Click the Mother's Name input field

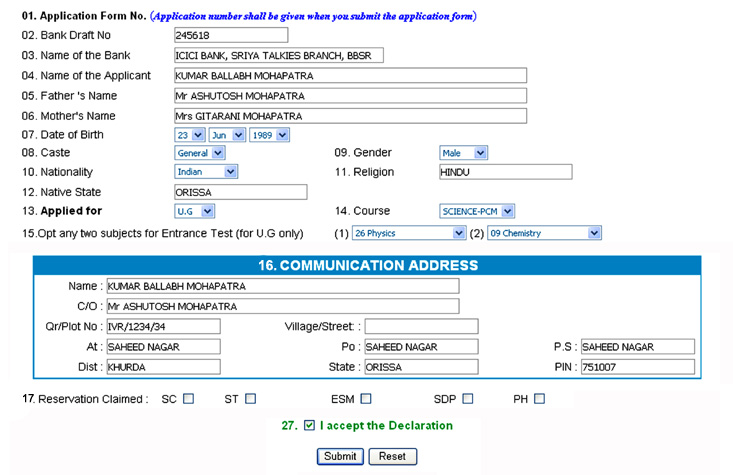pyautogui.click(x=350, y=115)
